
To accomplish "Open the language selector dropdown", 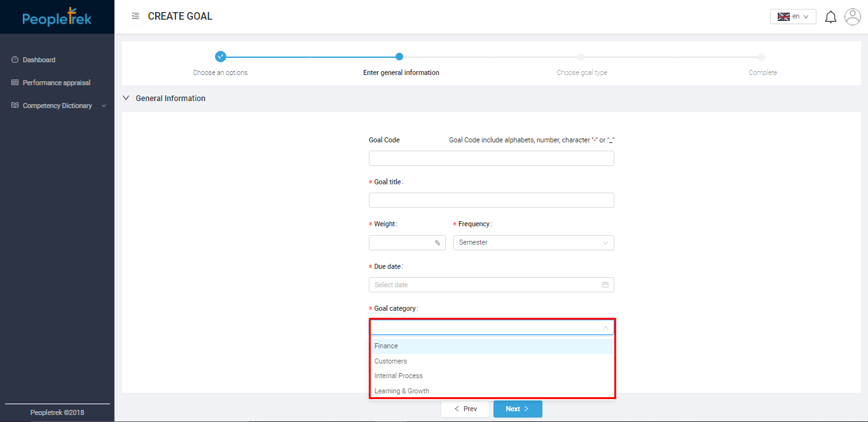I will click(x=792, y=17).
